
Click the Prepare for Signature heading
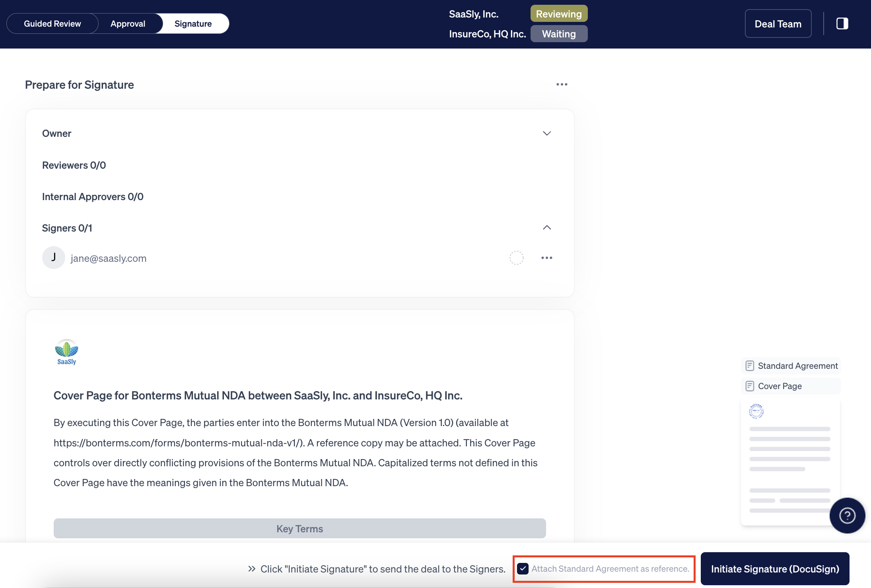pos(80,85)
